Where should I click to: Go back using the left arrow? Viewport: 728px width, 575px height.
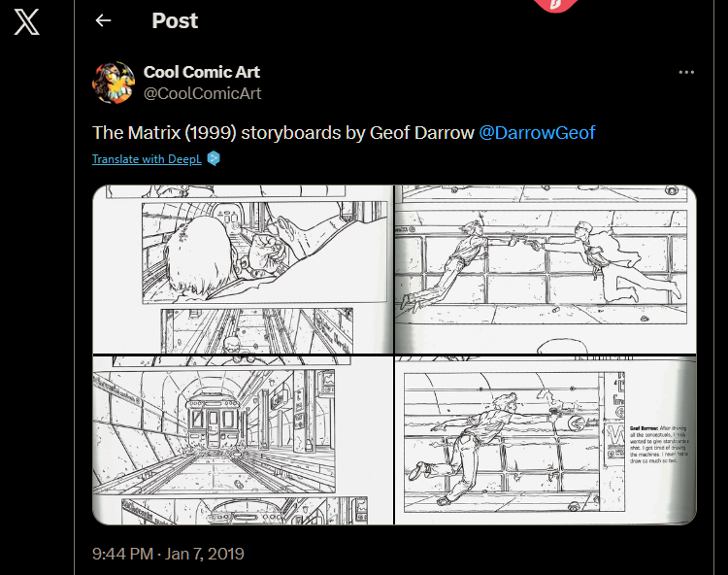click(103, 20)
